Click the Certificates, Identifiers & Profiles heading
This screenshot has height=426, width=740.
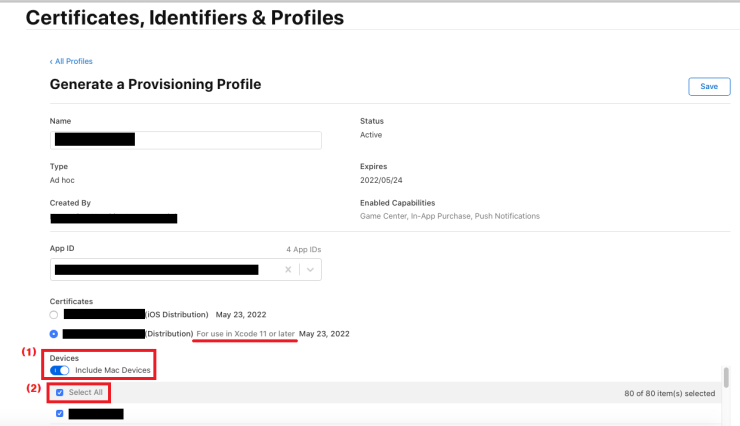184,18
